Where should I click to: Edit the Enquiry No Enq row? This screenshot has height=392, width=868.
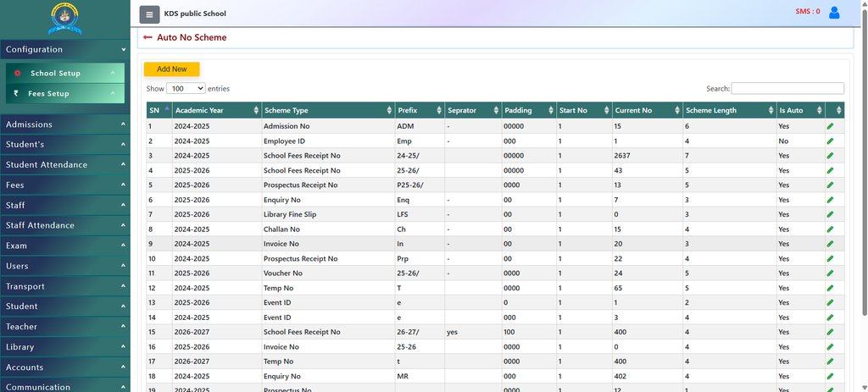tap(830, 200)
